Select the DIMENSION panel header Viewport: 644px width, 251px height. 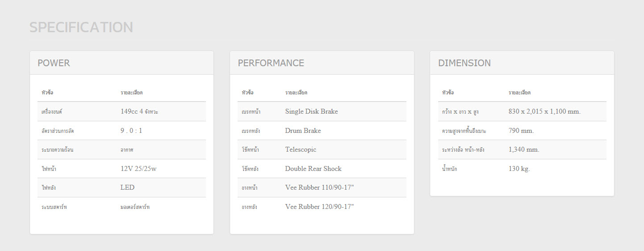522,63
